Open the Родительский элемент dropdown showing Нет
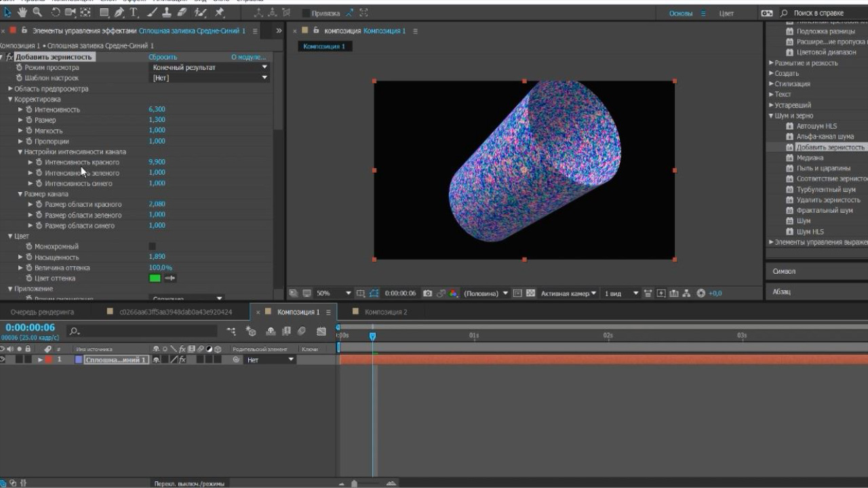The image size is (868, 488). (x=269, y=360)
